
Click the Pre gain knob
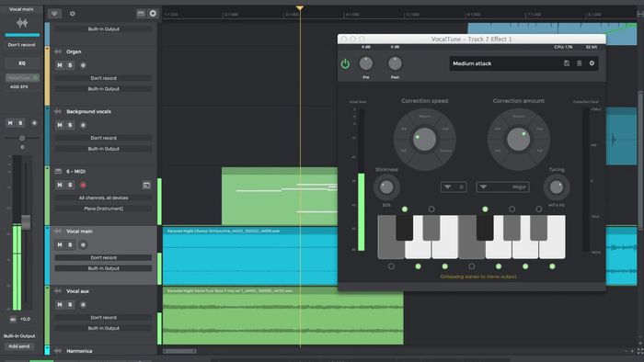(x=366, y=63)
